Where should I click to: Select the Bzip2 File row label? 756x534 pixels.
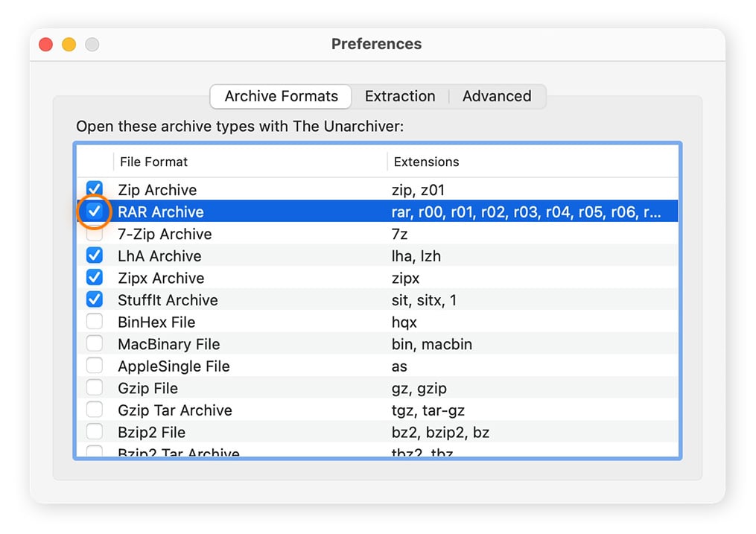(x=151, y=433)
